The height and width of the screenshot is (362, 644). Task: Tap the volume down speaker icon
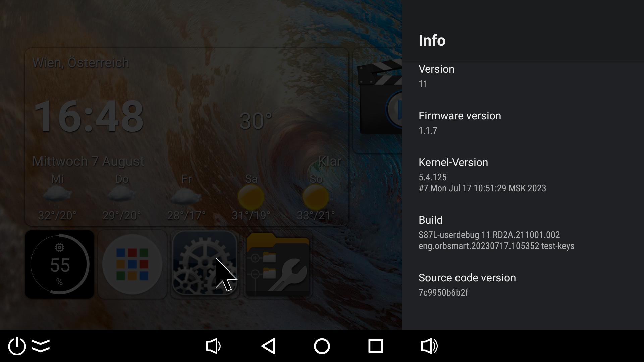pos(213,346)
